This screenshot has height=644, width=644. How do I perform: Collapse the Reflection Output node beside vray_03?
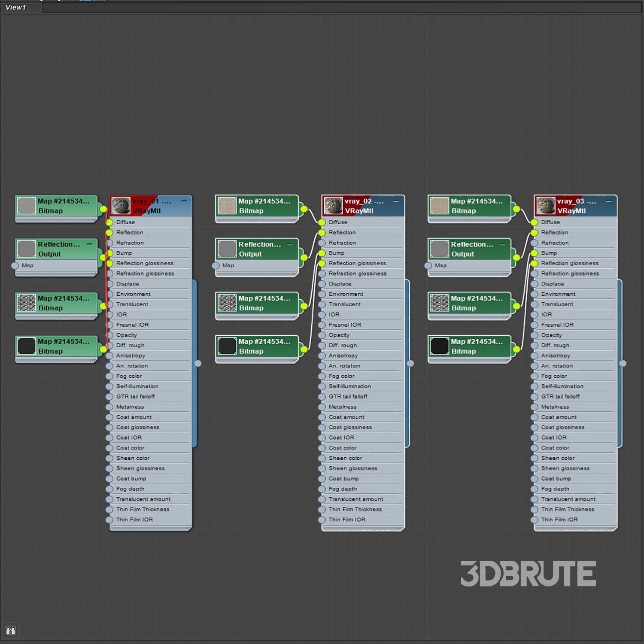coord(502,244)
